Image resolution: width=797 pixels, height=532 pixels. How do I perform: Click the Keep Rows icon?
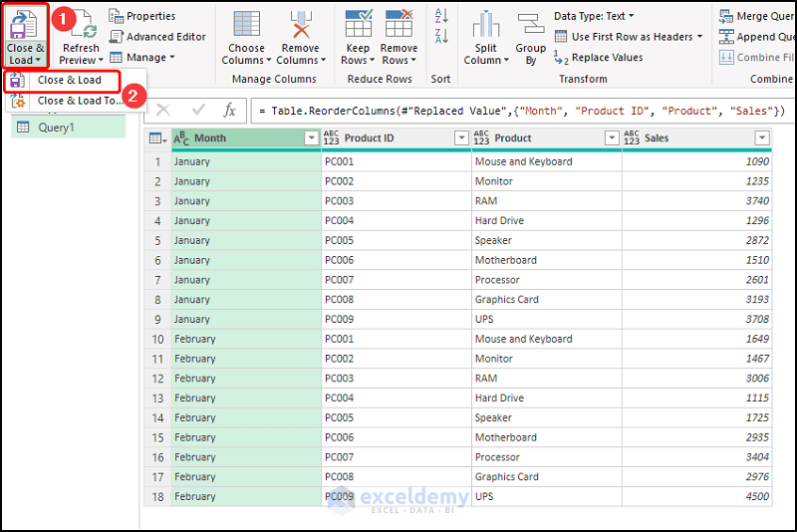click(x=359, y=23)
